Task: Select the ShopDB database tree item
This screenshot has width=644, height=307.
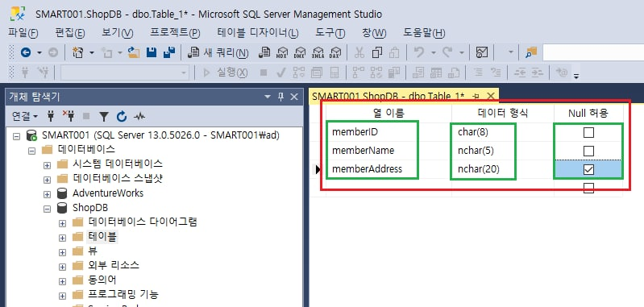Action: (x=90, y=208)
